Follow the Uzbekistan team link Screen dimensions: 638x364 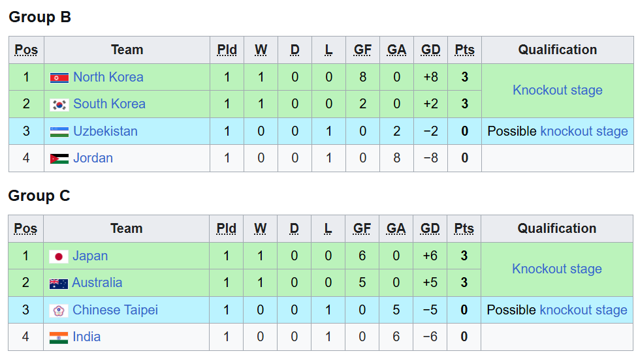[x=105, y=131]
